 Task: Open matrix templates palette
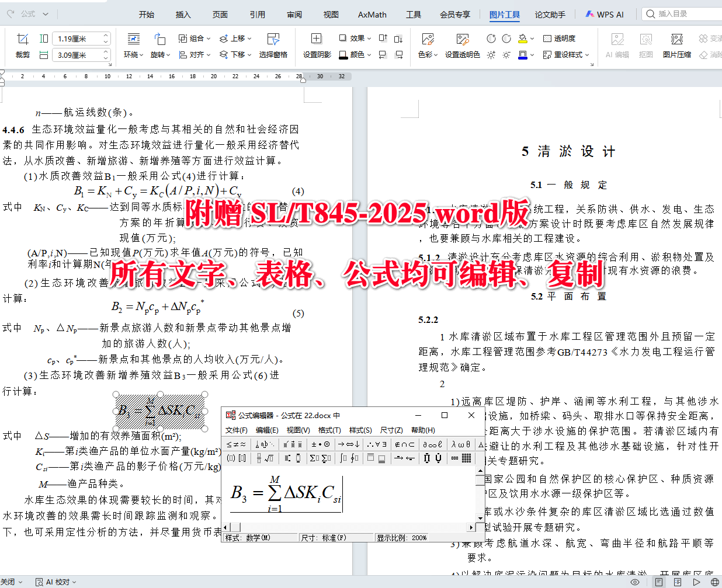pyautogui.click(x=460, y=458)
